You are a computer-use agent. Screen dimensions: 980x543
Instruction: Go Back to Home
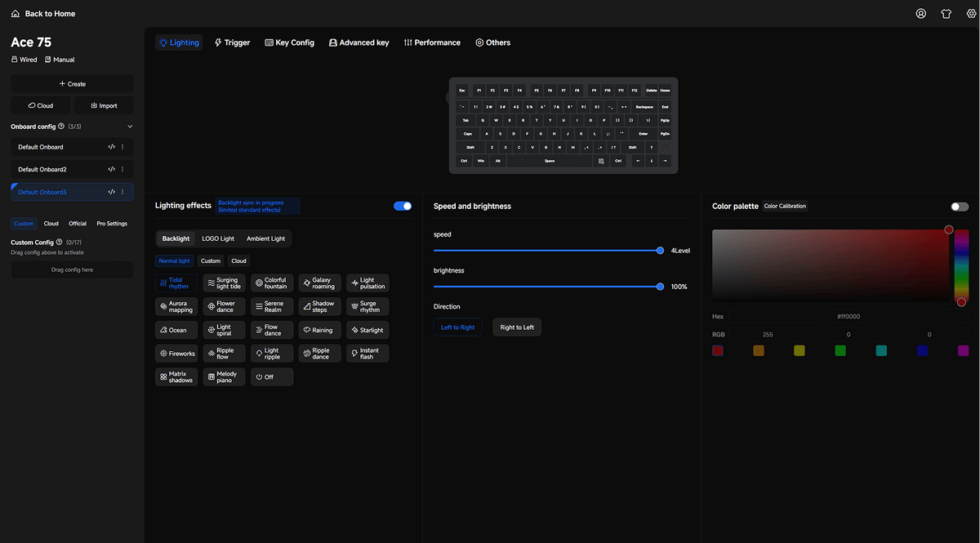tap(43, 14)
